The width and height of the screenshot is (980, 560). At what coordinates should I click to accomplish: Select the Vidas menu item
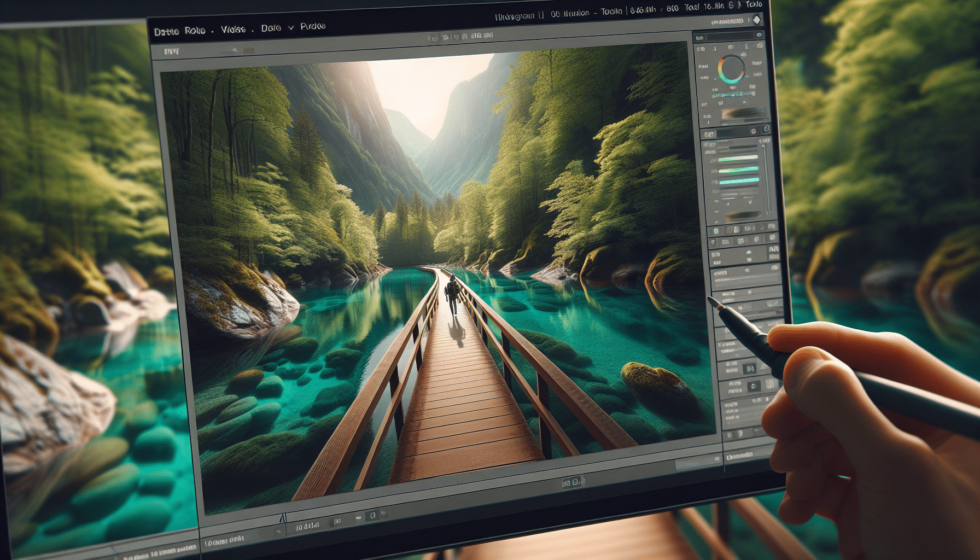tap(233, 30)
